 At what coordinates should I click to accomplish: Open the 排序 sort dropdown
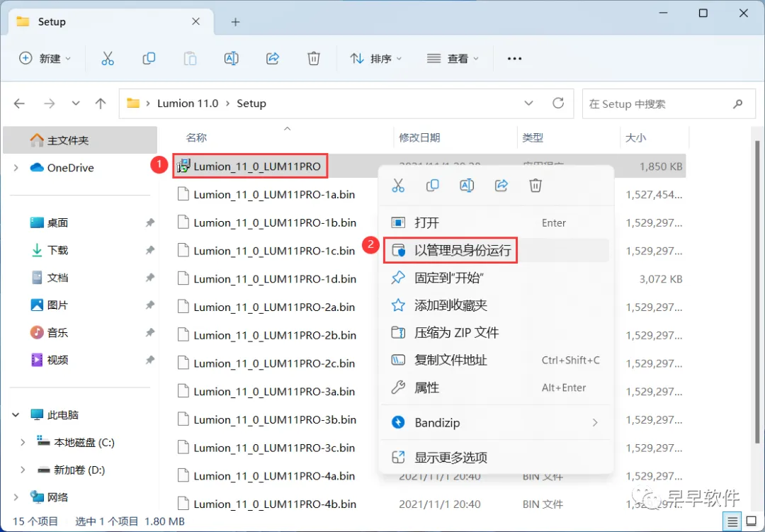click(375, 59)
